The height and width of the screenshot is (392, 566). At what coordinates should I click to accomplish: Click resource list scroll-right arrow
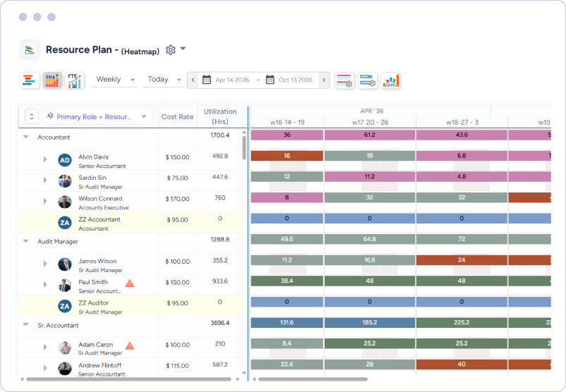(x=238, y=379)
